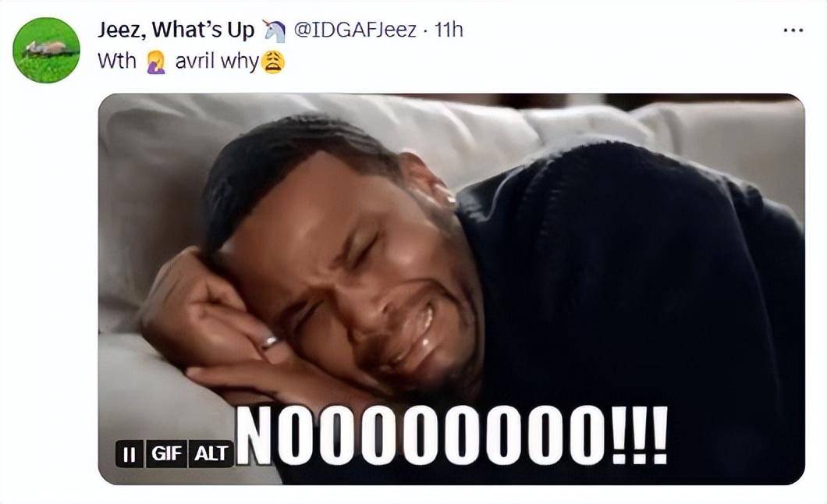Pause the playing GIF
The image size is (827, 504).
pyautogui.click(x=130, y=453)
